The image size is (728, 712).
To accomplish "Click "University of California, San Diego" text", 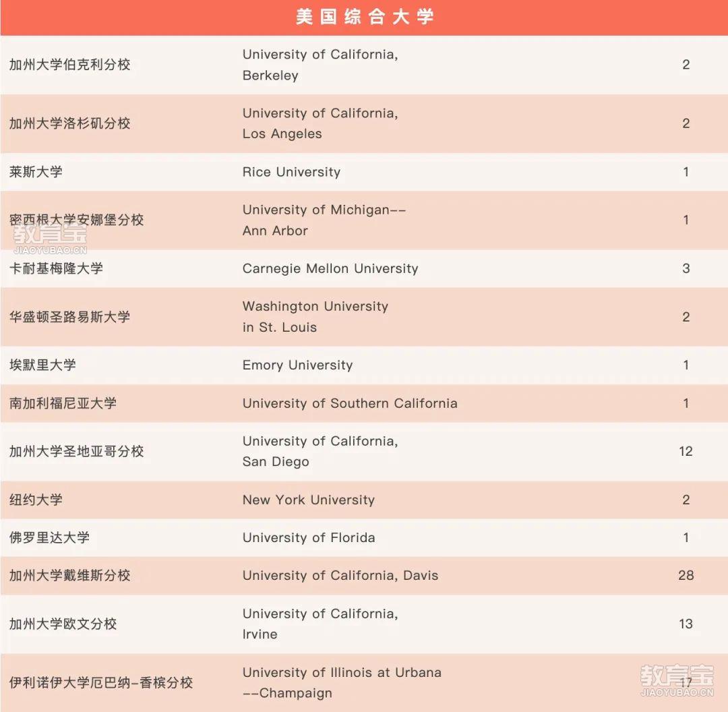I will click(x=320, y=452).
